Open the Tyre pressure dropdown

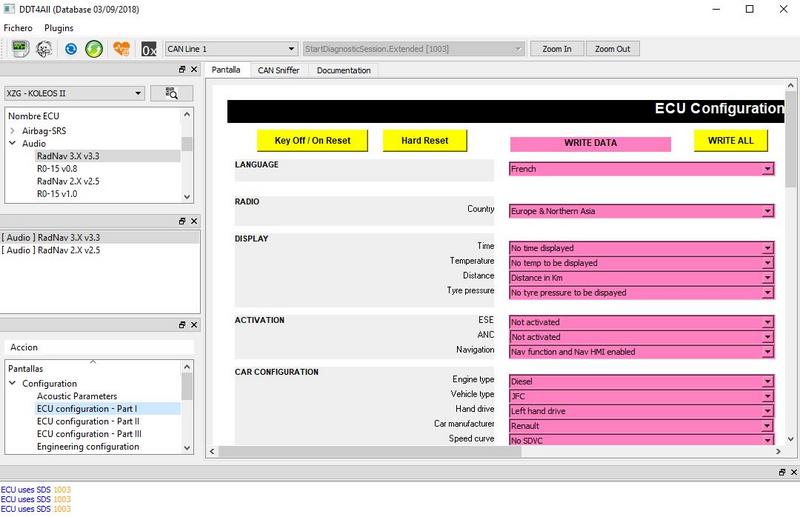(641, 292)
